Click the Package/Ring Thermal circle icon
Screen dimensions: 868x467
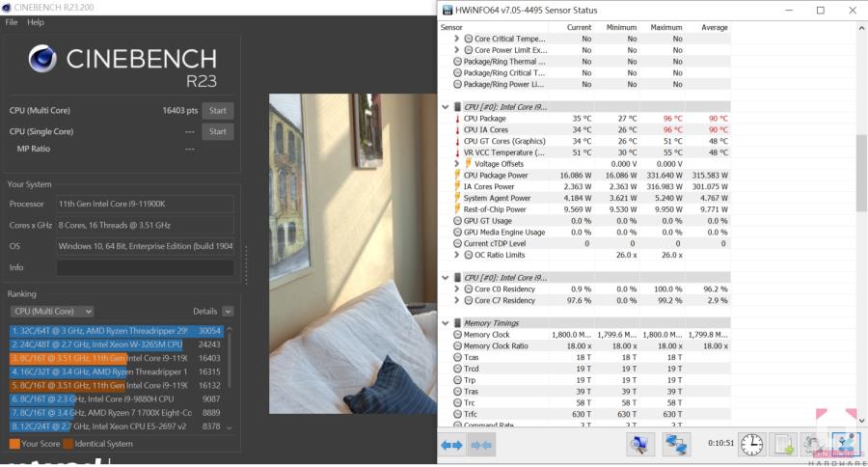[457, 62]
